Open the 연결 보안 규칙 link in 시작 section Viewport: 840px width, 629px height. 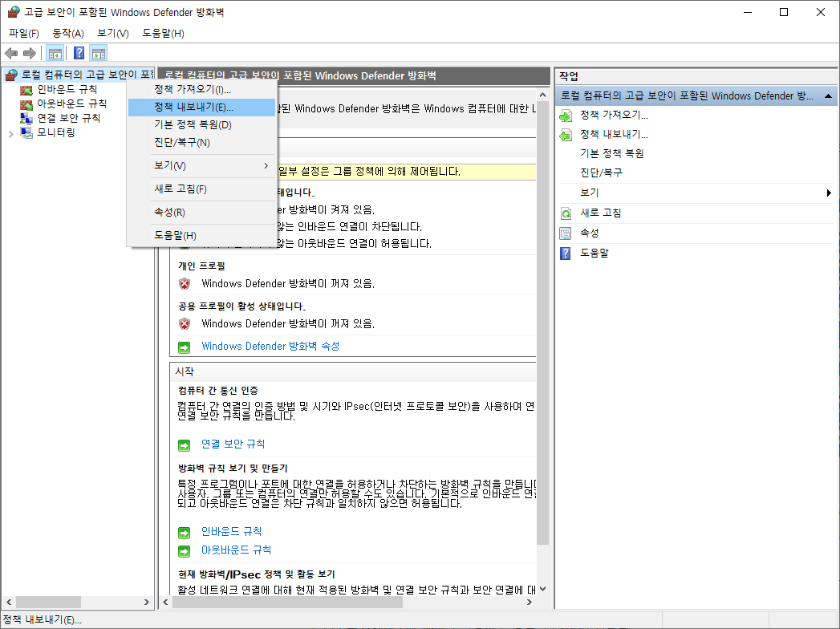233,444
